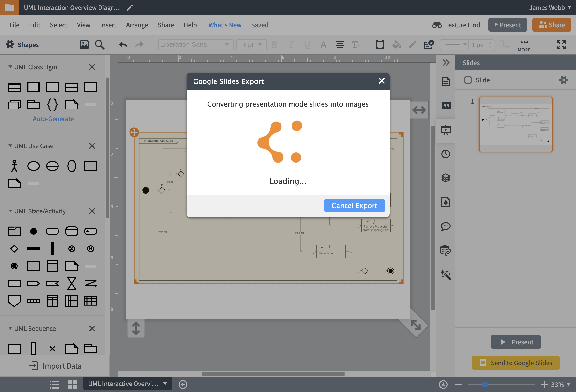This screenshot has height=392, width=576.
Task: Click the What's New menu item
Action: [224, 24]
